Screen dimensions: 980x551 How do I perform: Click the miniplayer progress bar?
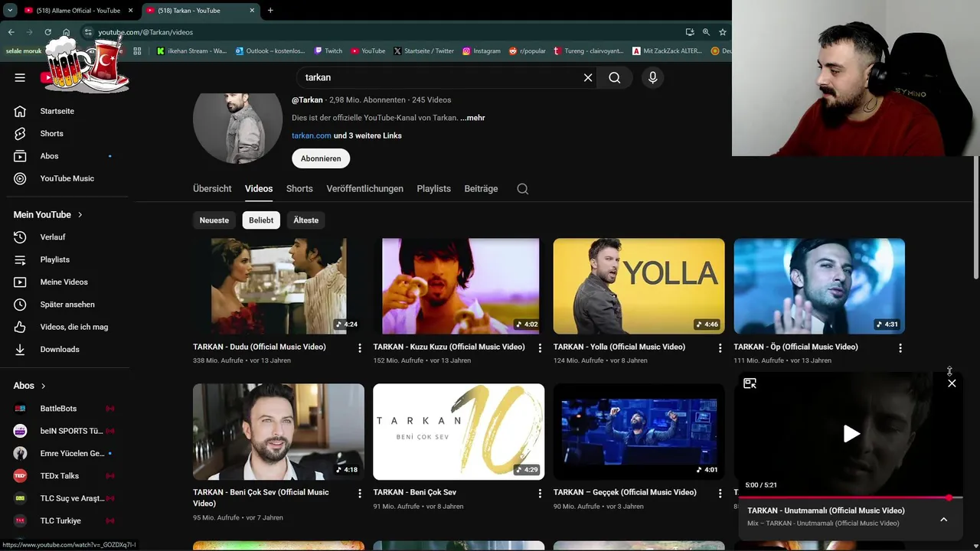[x=850, y=498]
